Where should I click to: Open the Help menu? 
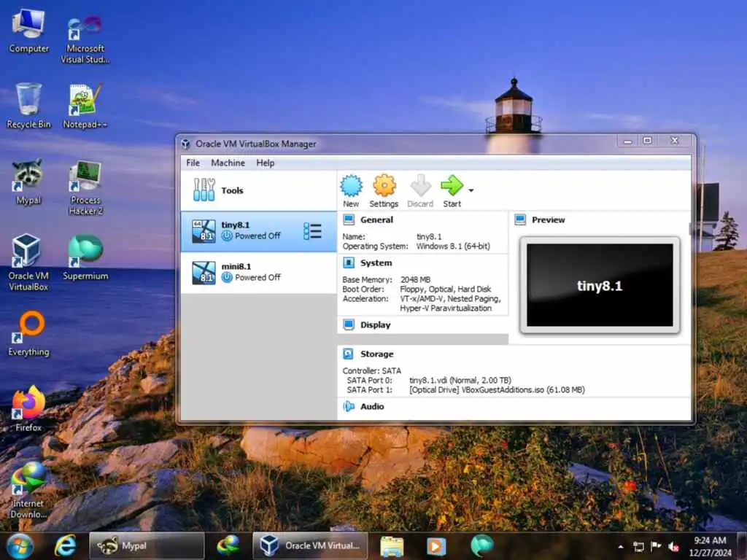266,163
